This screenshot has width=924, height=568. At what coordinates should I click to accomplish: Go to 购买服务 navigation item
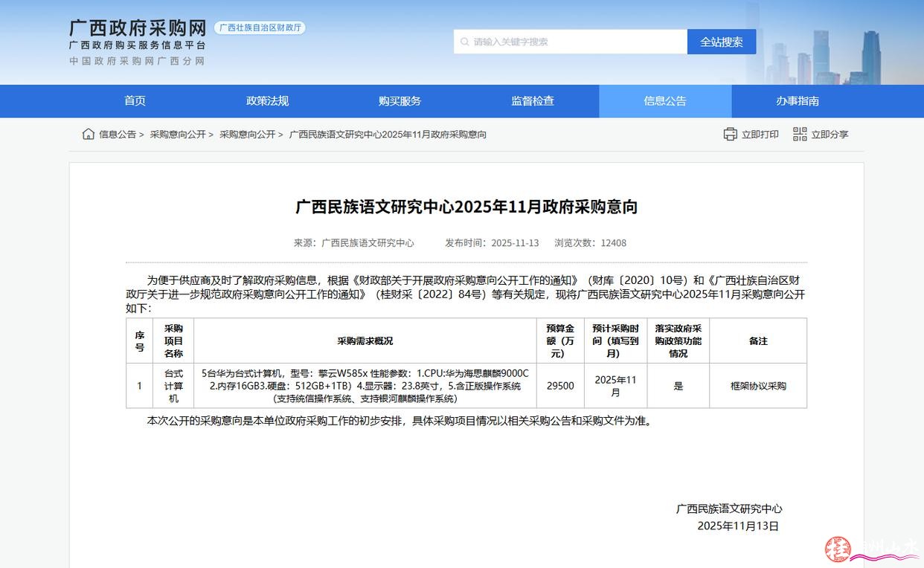click(400, 101)
